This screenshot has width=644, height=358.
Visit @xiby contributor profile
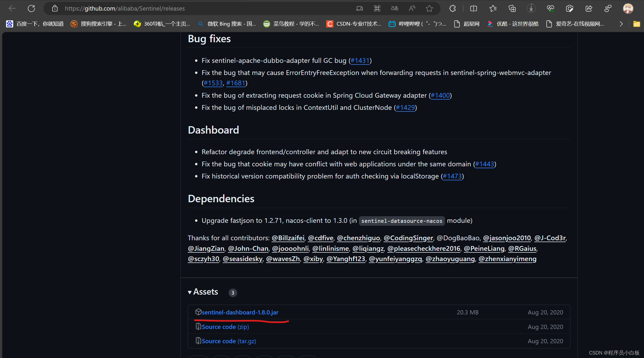tap(313, 259)
